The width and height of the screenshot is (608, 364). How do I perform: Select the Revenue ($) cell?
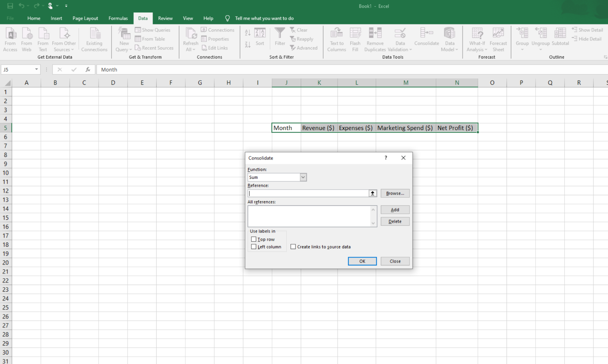319,128
